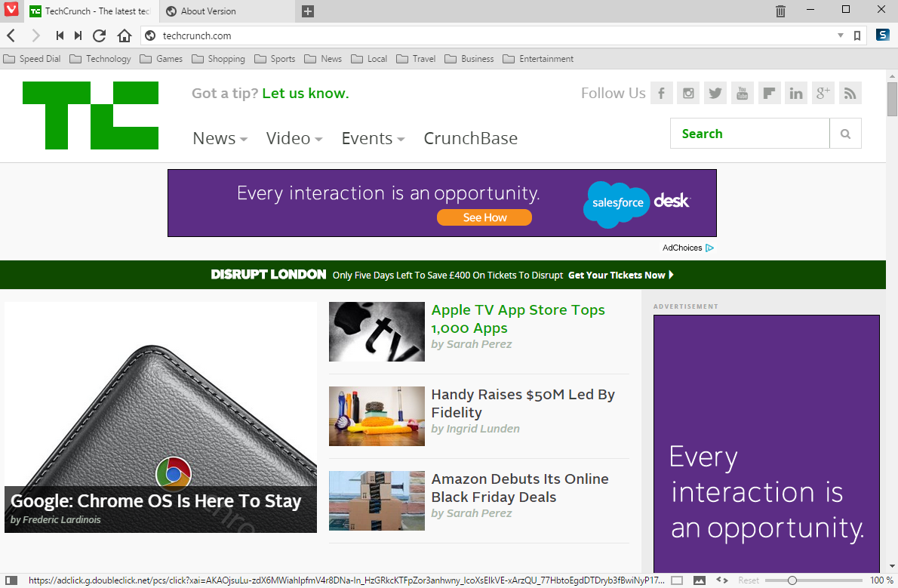This screenshot has width=898, height=588.
Task: Open the TechCrunch RSS feed
Action: (850, 93)
